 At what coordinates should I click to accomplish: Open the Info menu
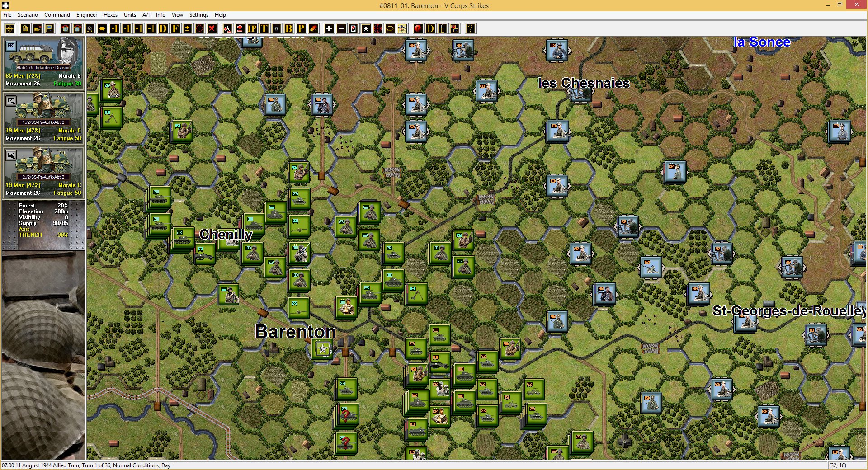point(160,15)
